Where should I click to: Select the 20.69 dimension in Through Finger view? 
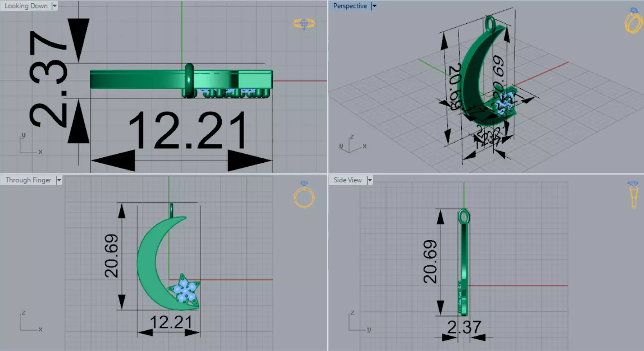point(111,256)
